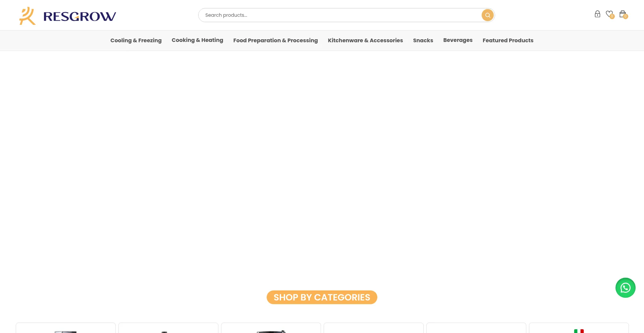
Task: Open the account login lock icon
Action: [597, 14]
